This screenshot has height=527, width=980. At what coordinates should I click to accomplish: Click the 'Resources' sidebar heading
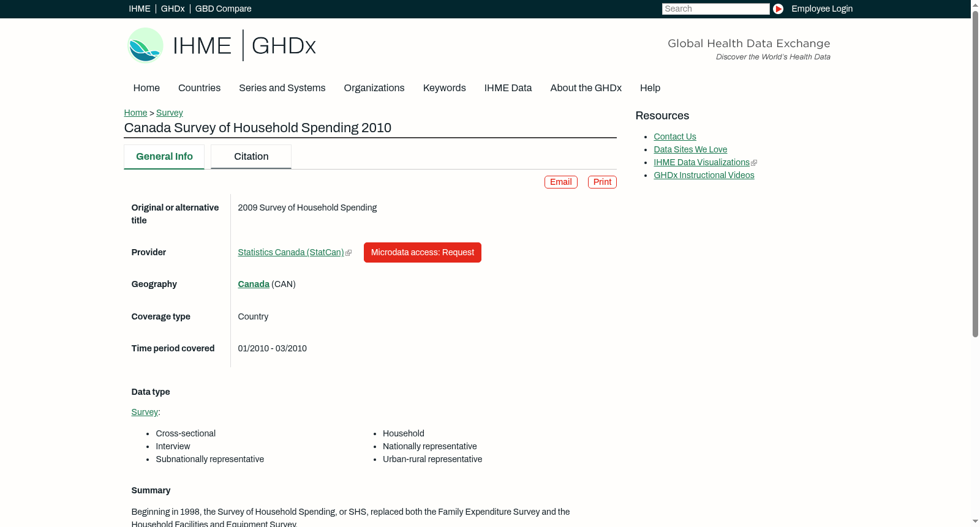pyautogui.click(x=662, y=116)
